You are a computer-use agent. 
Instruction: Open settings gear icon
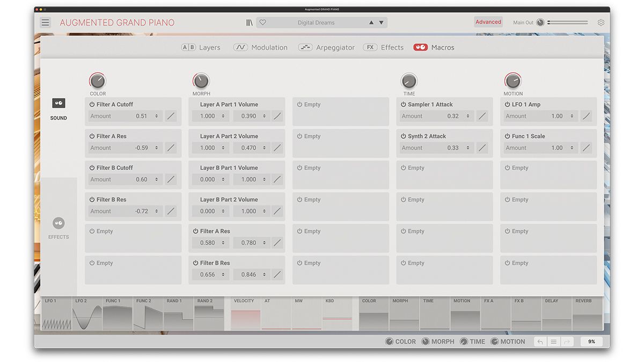[x=601, y=23]
